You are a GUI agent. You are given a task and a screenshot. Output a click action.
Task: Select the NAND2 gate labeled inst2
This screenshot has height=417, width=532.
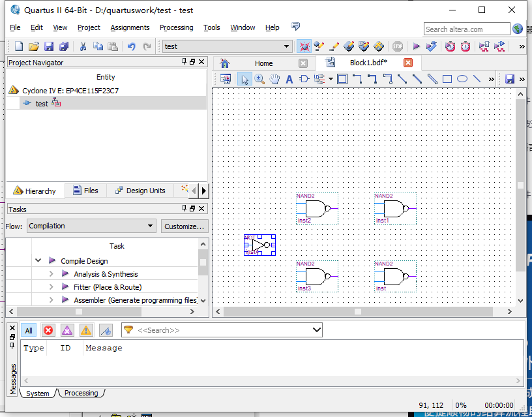point(317,209)
